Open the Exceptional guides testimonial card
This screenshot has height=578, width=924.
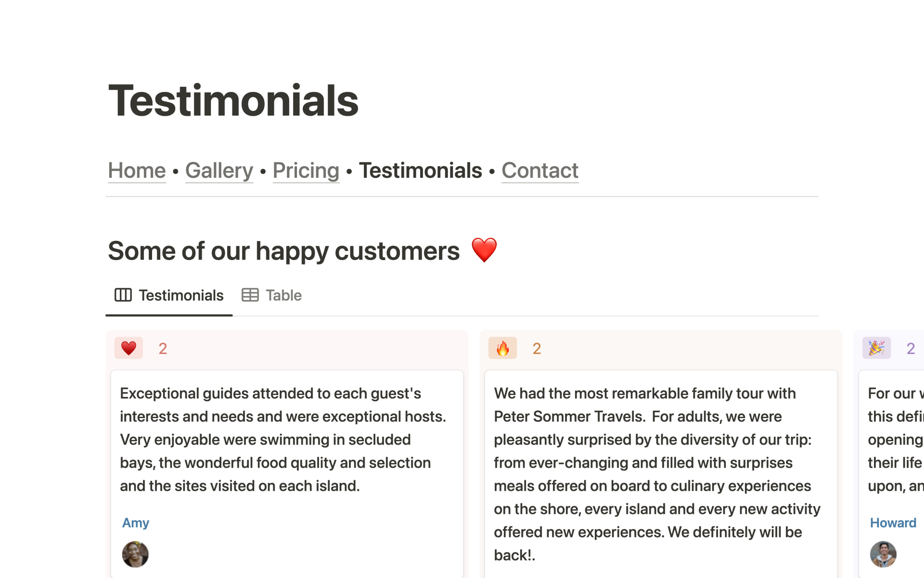(287, 439)
